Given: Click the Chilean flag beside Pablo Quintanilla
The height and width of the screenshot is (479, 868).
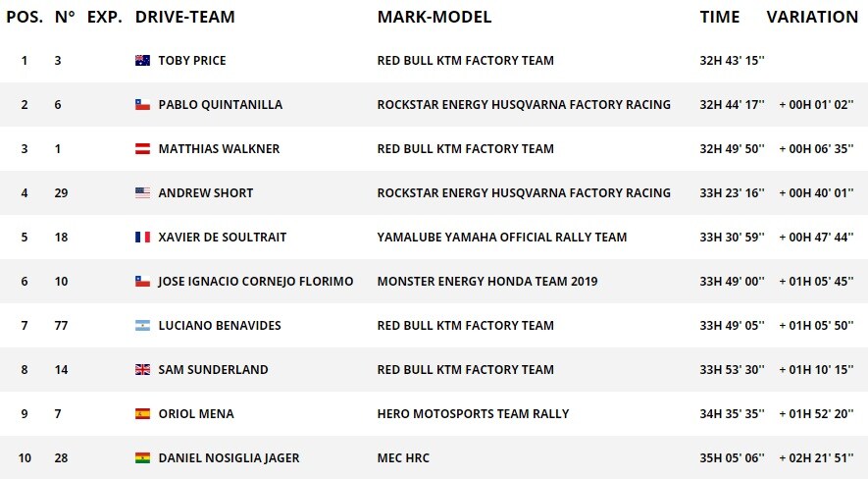Looking at the screenshot, I should tap(142, 104).
